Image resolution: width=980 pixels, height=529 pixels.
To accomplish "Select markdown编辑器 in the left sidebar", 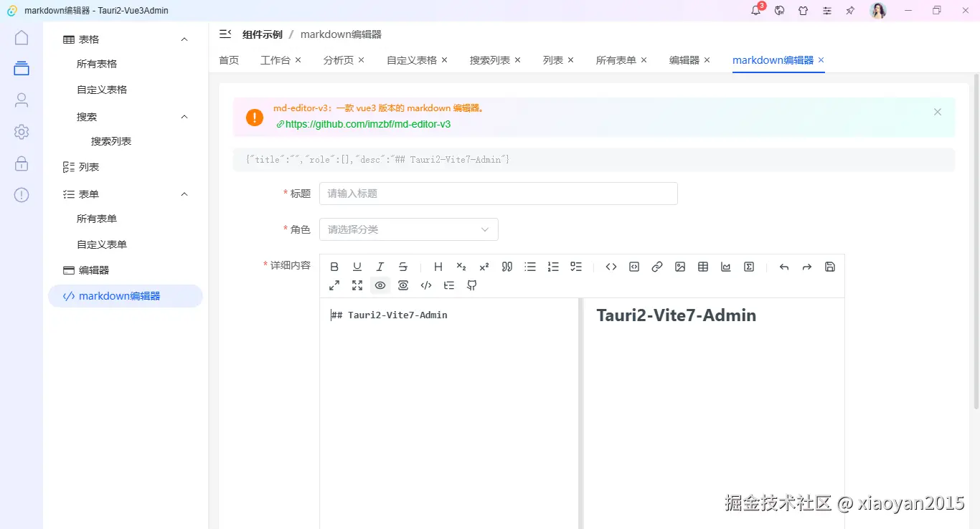I will [x=126, y=295].
